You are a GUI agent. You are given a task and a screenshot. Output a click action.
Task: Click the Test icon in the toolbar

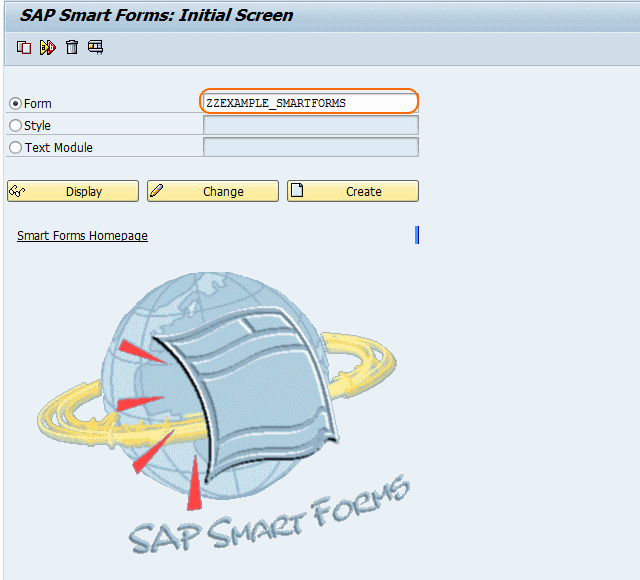point(96,47)
